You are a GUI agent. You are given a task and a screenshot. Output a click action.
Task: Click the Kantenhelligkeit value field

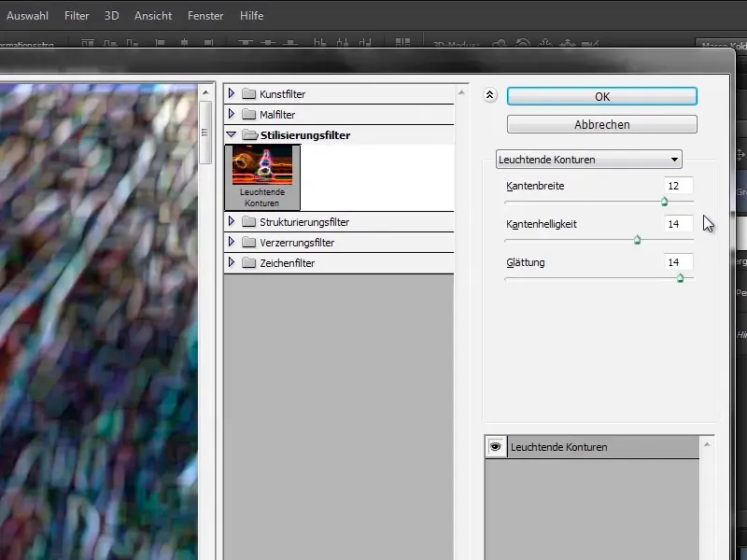click(679, 224)
